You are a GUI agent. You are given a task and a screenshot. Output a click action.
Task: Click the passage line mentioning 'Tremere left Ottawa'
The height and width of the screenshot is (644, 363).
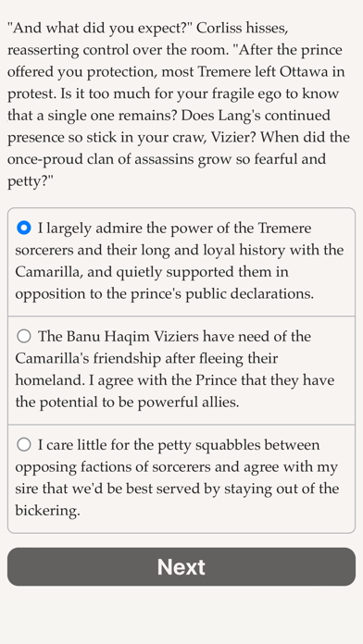[176, 72]
